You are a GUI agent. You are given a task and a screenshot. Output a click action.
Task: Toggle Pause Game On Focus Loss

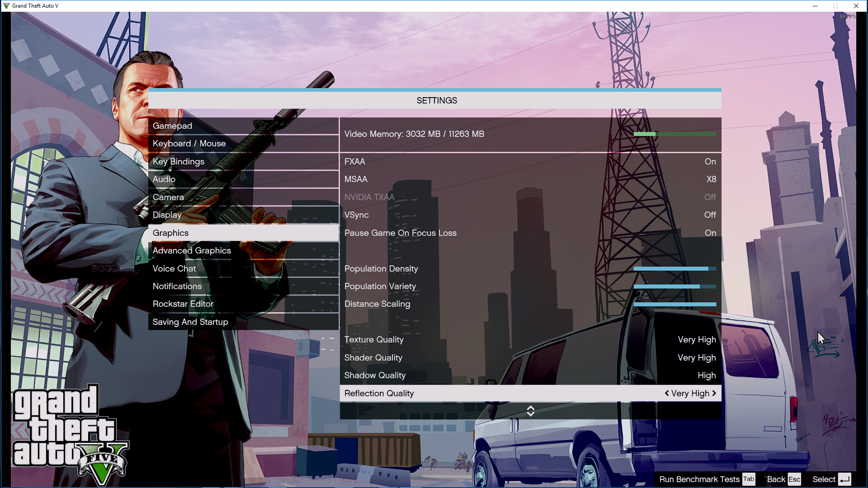coord(710,233)
